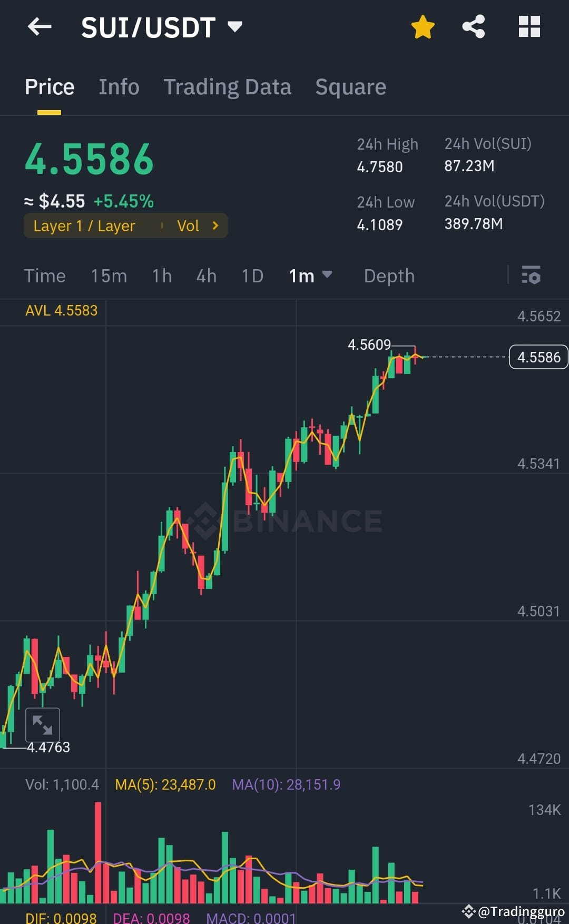Tap the Depth view button
The height and width of the screenshot is (924, 569).
389,276
